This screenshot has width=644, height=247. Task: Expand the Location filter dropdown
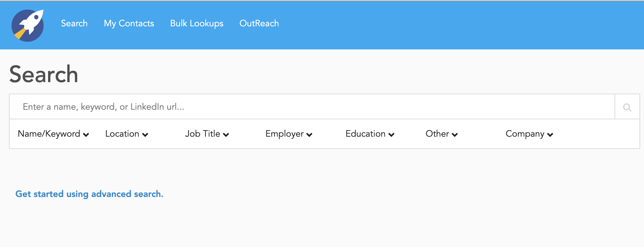point(127,134)
